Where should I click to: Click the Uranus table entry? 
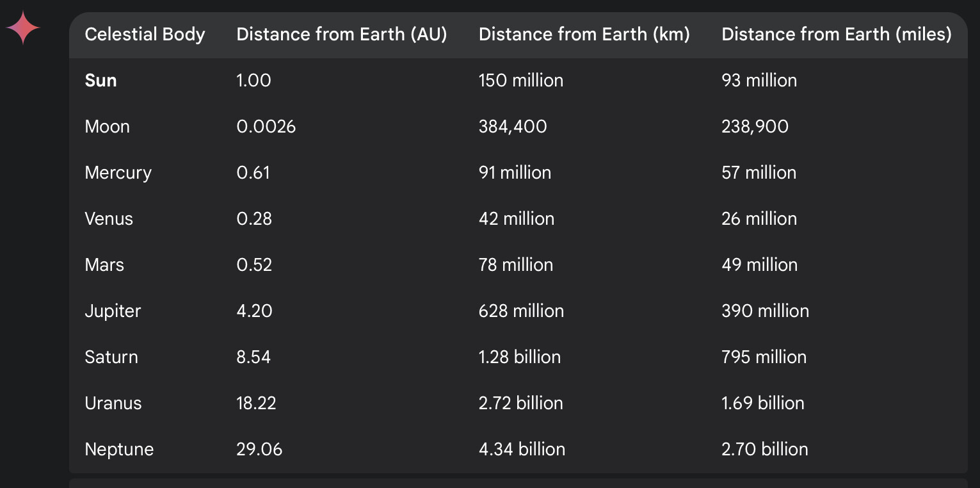click(x=113, y=403)
